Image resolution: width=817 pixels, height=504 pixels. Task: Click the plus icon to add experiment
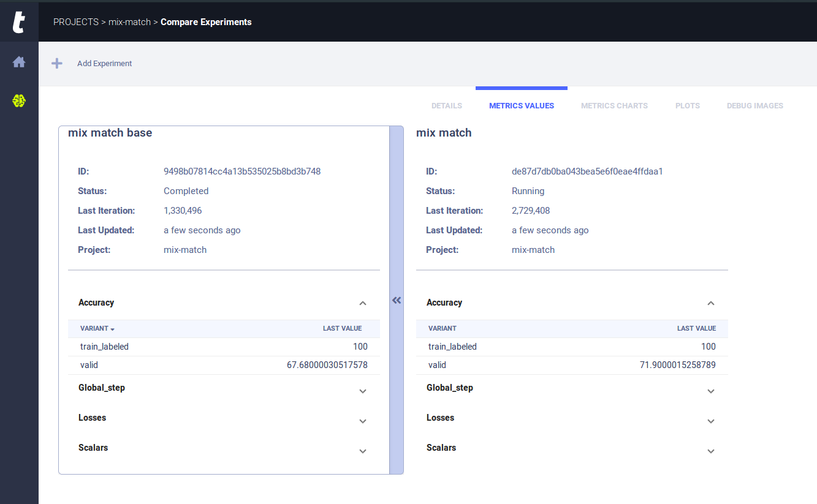point(57,64)
